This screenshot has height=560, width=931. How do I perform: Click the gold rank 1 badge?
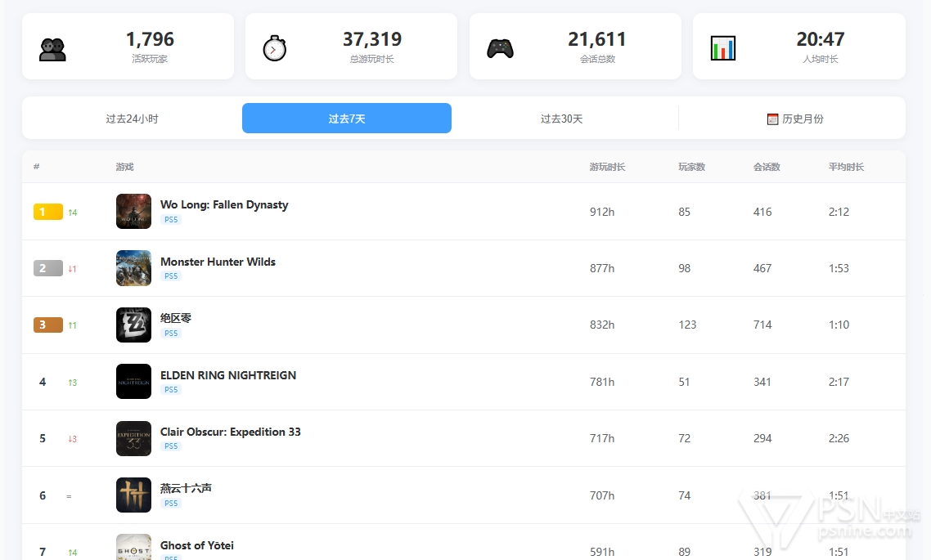pos(47,213)
